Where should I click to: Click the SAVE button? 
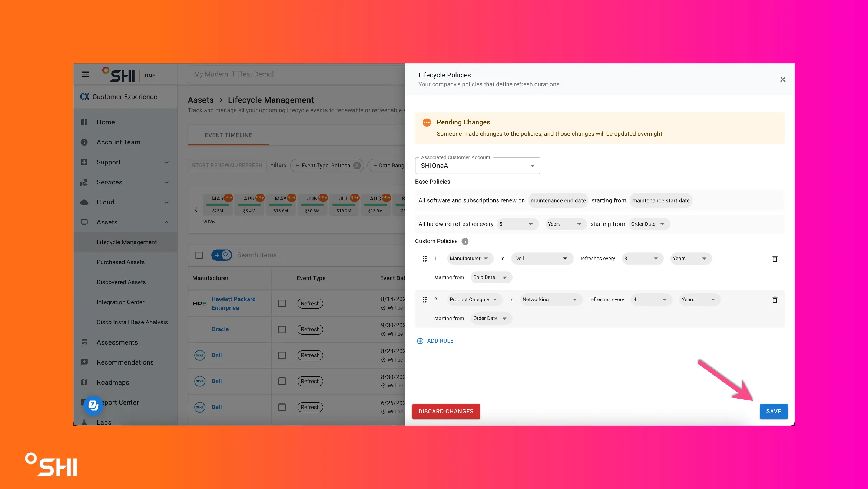pos(773,412)
